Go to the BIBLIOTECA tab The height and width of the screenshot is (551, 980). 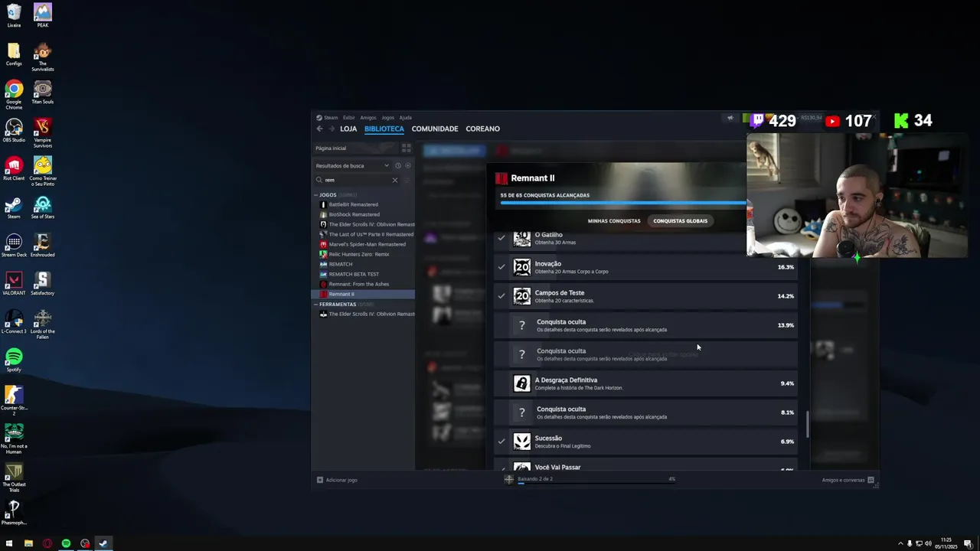tap(384, 129)
